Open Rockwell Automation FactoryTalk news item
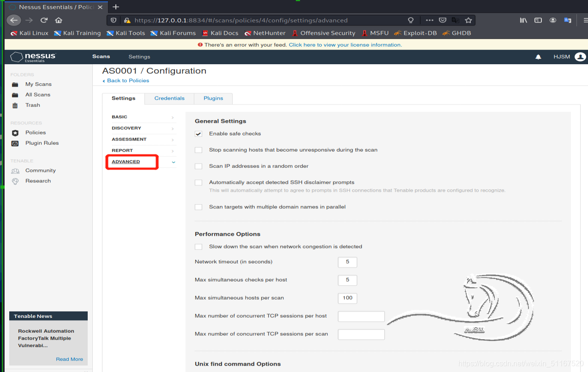Image resolution: width=588 pixels, height=372 pixels. [46, 338]
